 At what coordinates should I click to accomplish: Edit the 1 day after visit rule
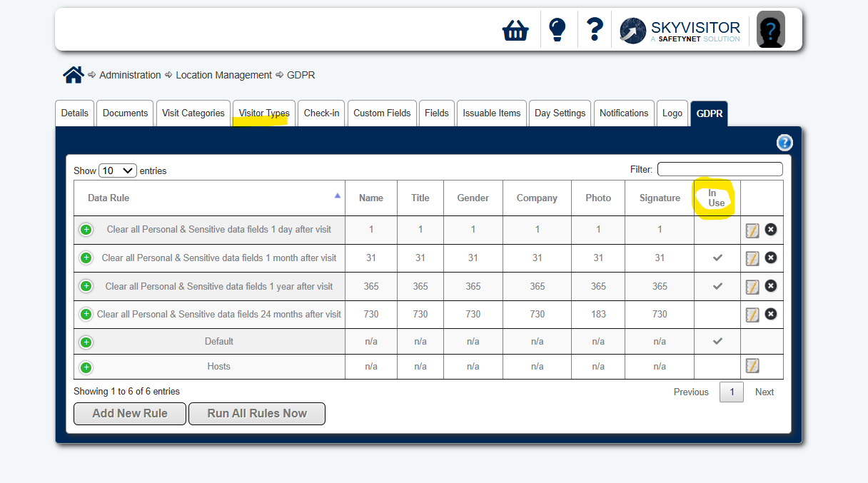(x=752, y=230)
